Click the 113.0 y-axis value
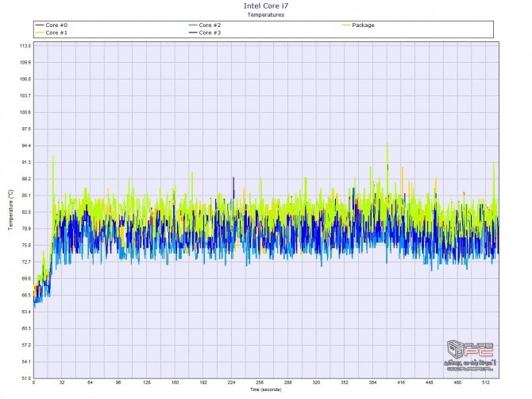The width and height of the screenshot is (532, 399). click(25, 46)
